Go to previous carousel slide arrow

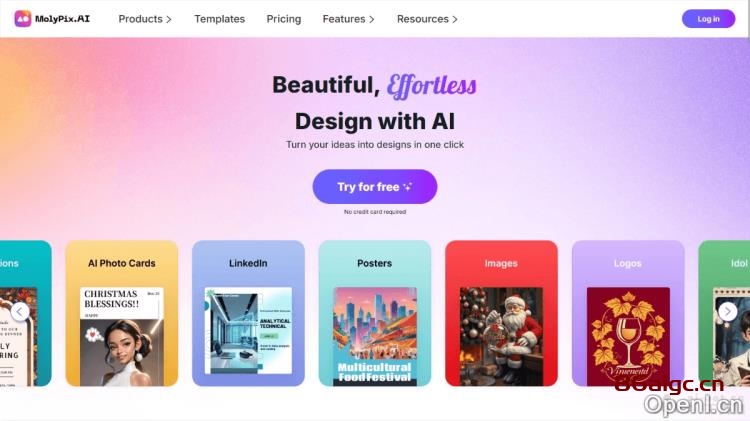[x=20, y=312]
